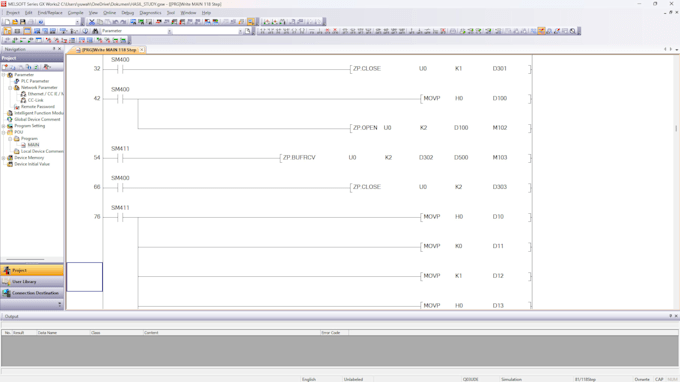
Task: Click the highlighted ladder edit mode icon
Action: point(541,31)
